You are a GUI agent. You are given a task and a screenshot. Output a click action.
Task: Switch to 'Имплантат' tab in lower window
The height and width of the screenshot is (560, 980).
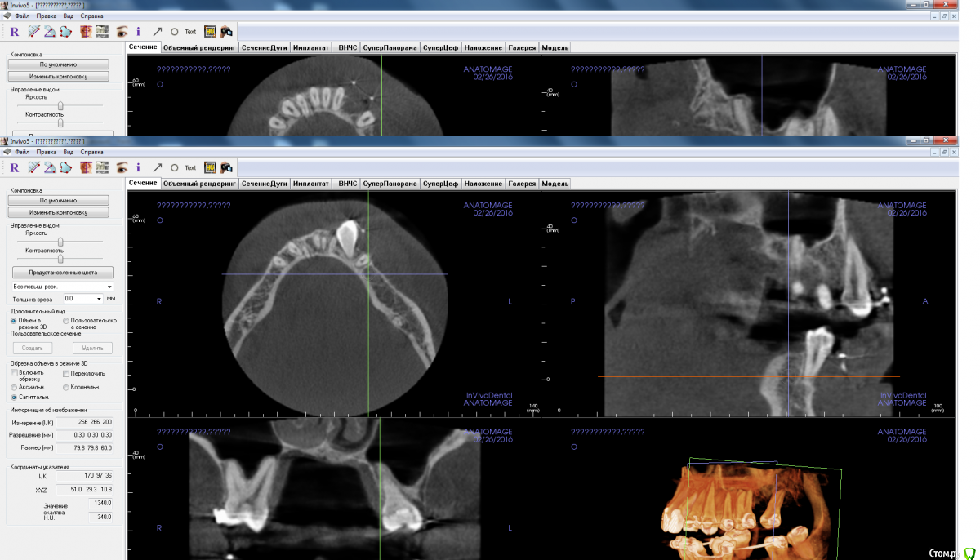[x=311, y=184]
